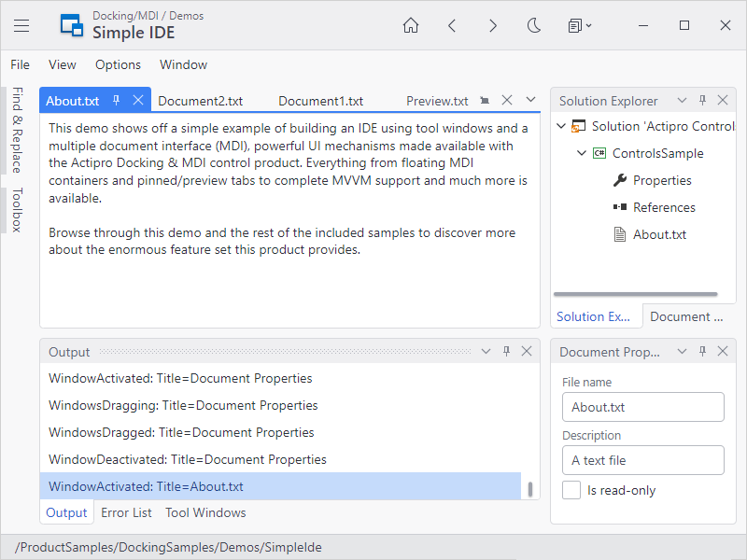Switch to the Error List tab

coord(126,512)
